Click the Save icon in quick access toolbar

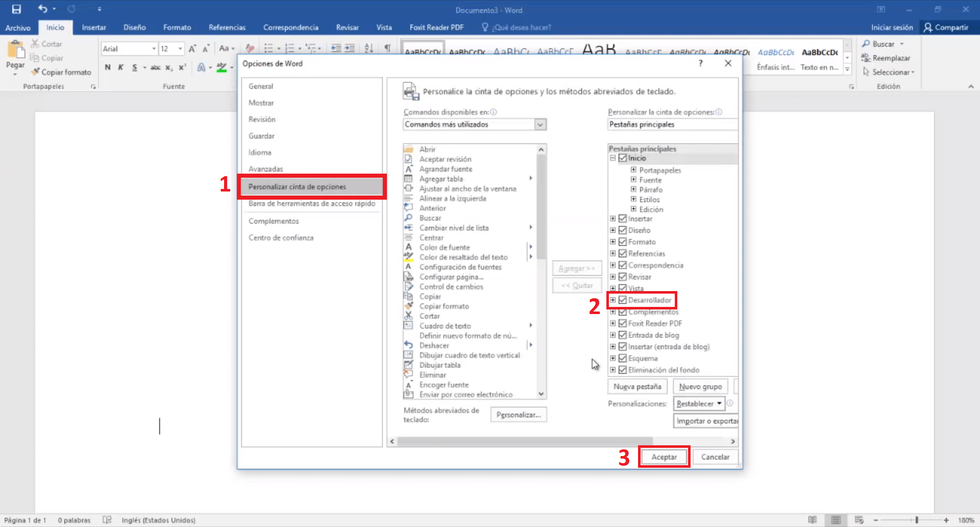(16, 9)
